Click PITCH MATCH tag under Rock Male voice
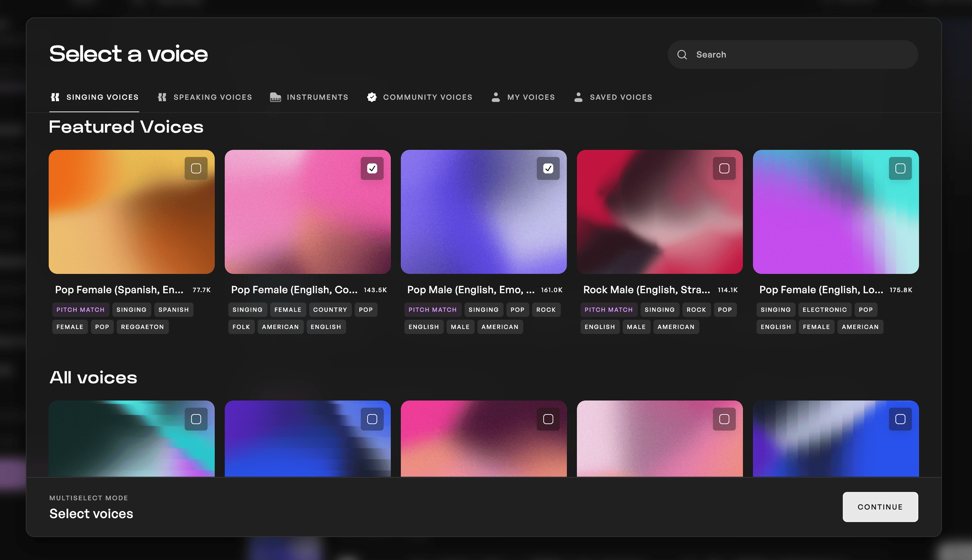 point(609,310)
